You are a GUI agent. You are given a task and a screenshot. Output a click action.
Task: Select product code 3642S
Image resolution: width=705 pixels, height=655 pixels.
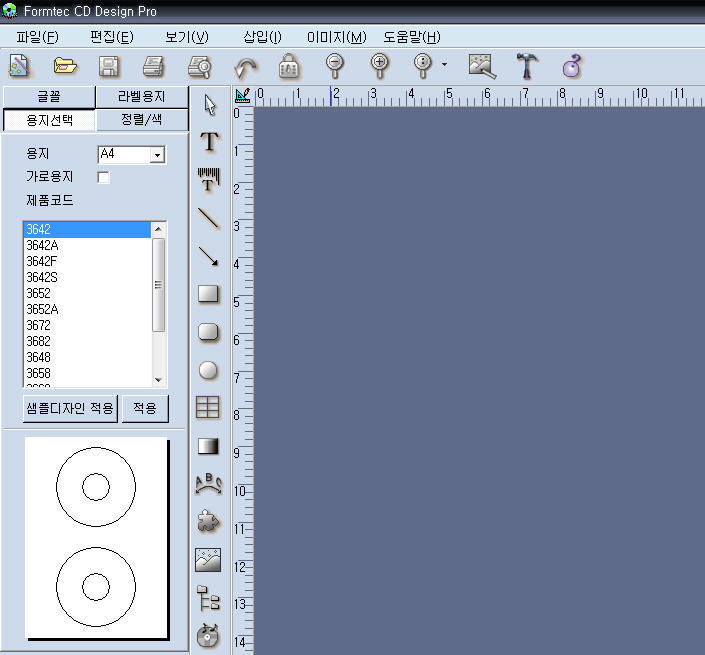coord(87,277)
